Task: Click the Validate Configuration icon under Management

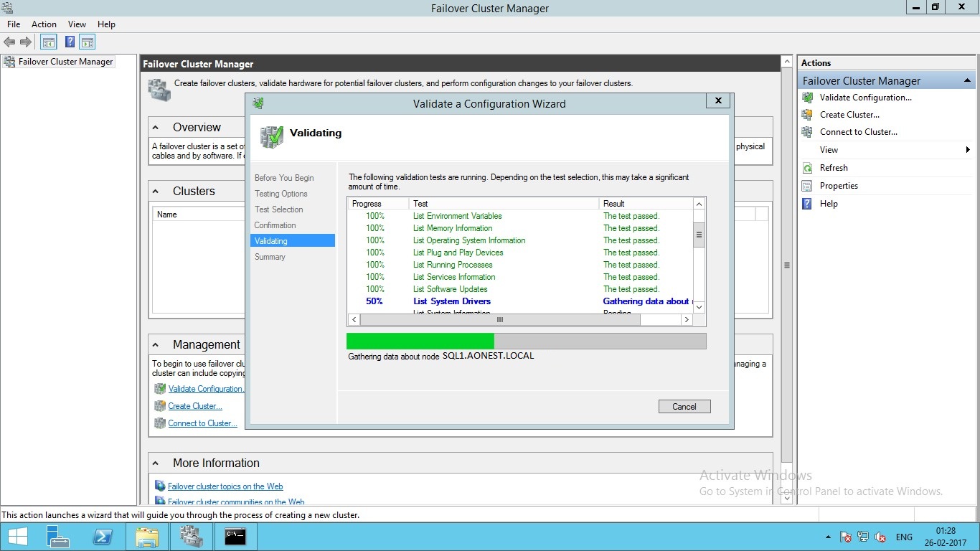Action: click(x=160, y=389)
